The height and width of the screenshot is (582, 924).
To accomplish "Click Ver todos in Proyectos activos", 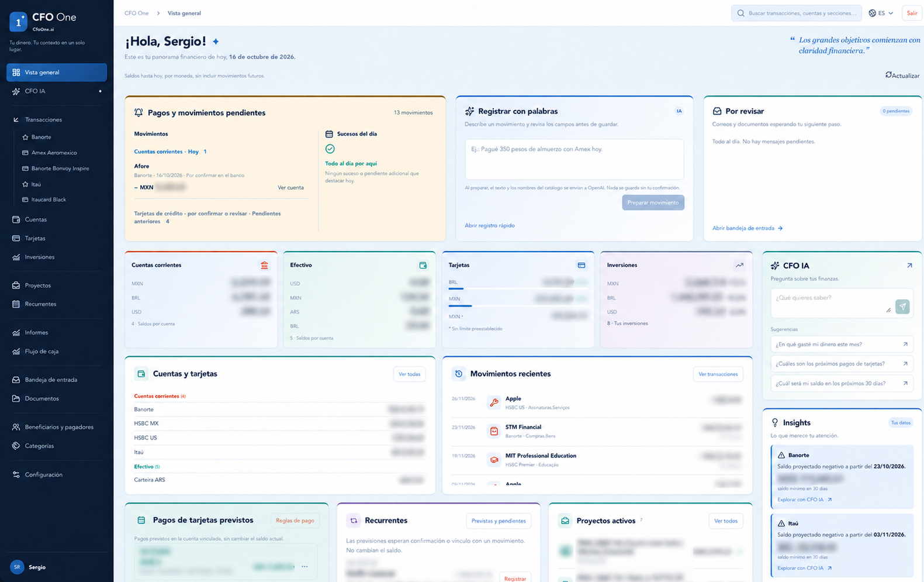I will (725, 521).
